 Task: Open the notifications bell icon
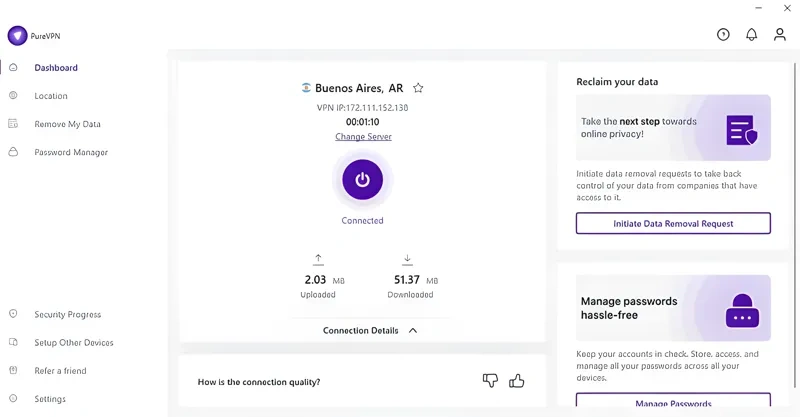pos(751,35)
